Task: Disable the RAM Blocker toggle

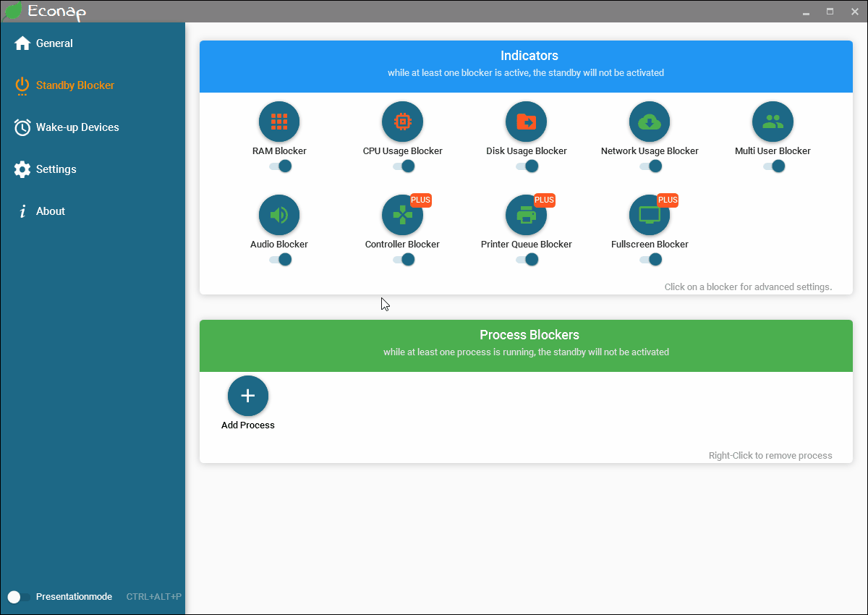Action: point(280,166)
